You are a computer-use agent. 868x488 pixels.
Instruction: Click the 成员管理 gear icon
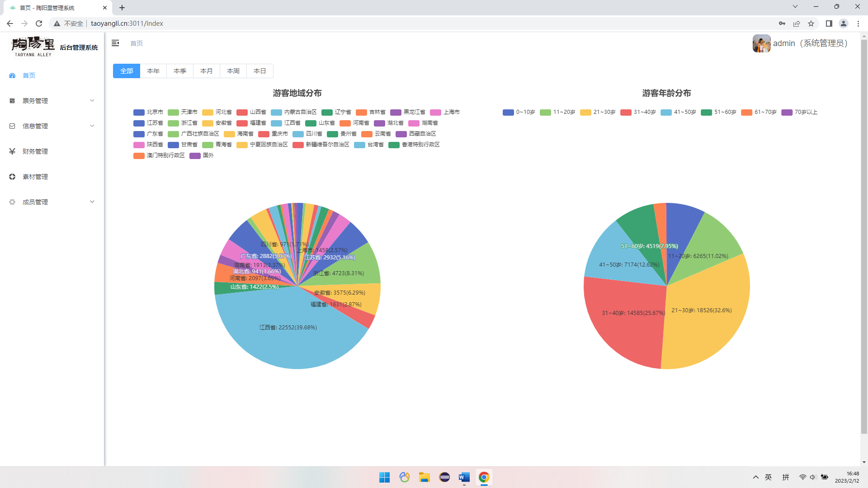[12, 202]
